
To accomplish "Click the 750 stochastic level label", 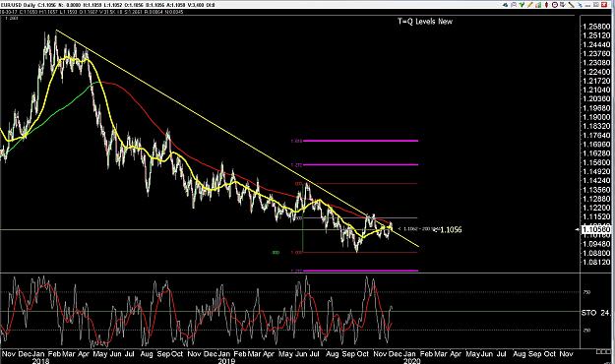I will [586, 292].
